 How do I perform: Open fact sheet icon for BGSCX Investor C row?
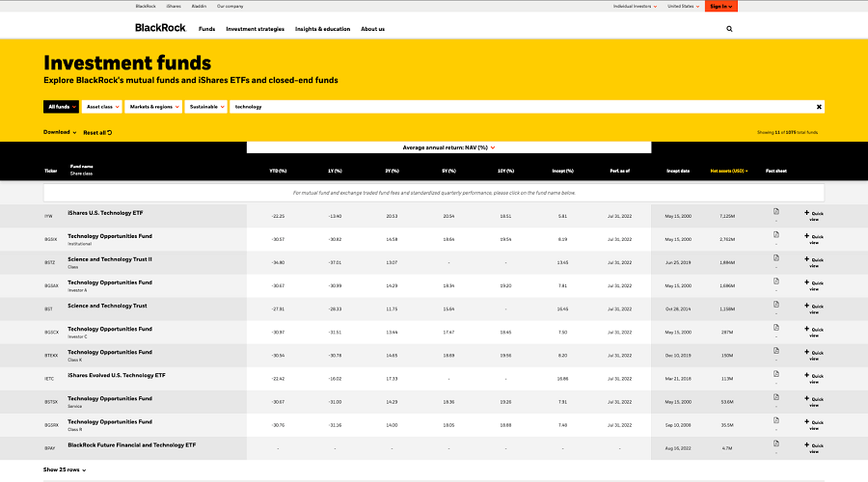776,328
